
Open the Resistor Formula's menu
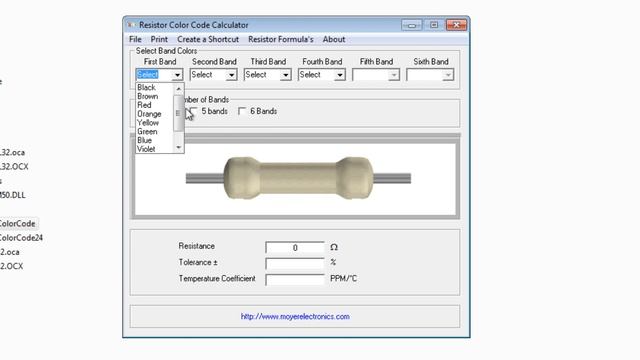pyautogui.click(x=281, y=39)
